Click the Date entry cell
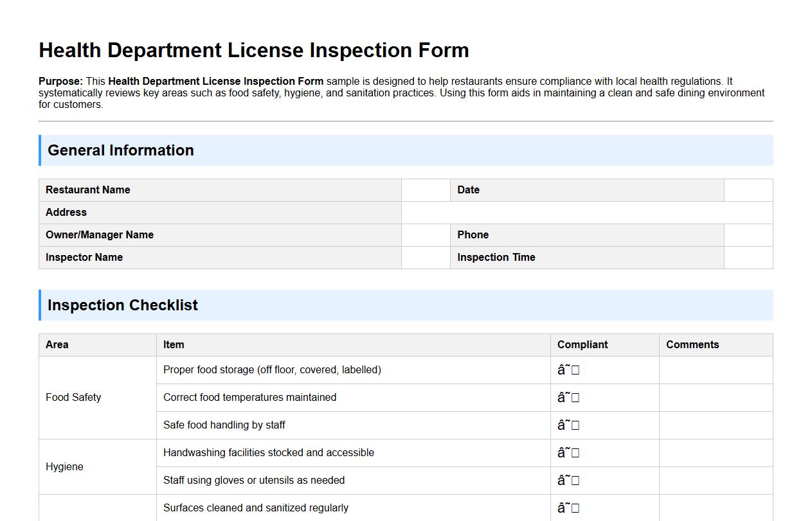The height and width of the screenshot is (521, 812). (748, 190)
